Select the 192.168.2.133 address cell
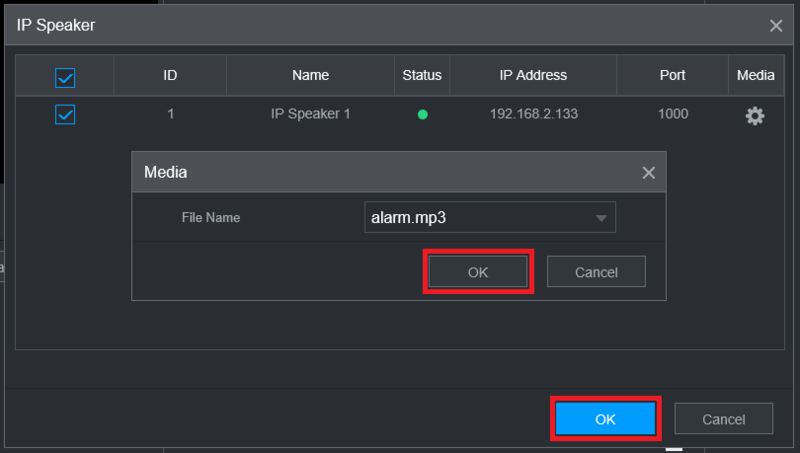 [533, 114]
